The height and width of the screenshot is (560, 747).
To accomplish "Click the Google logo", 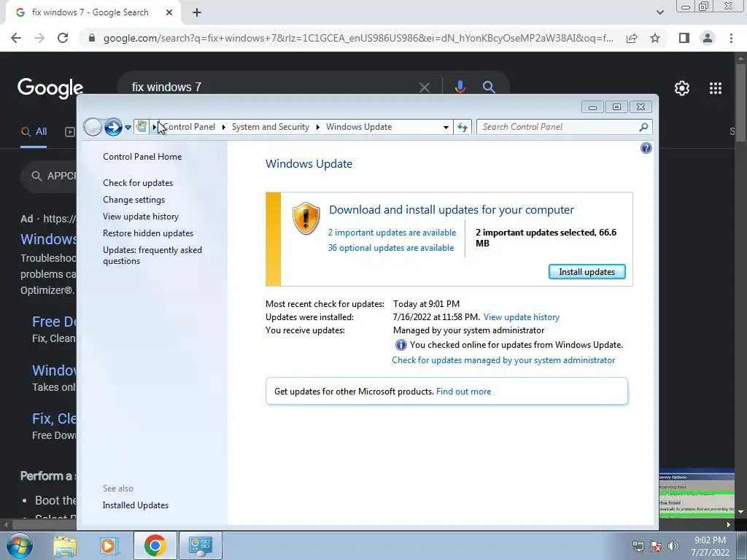I will coord(50,88).
